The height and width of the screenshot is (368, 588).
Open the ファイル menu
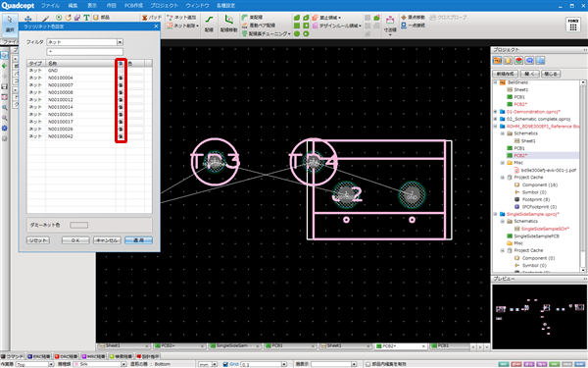click(x=50, y=6)
